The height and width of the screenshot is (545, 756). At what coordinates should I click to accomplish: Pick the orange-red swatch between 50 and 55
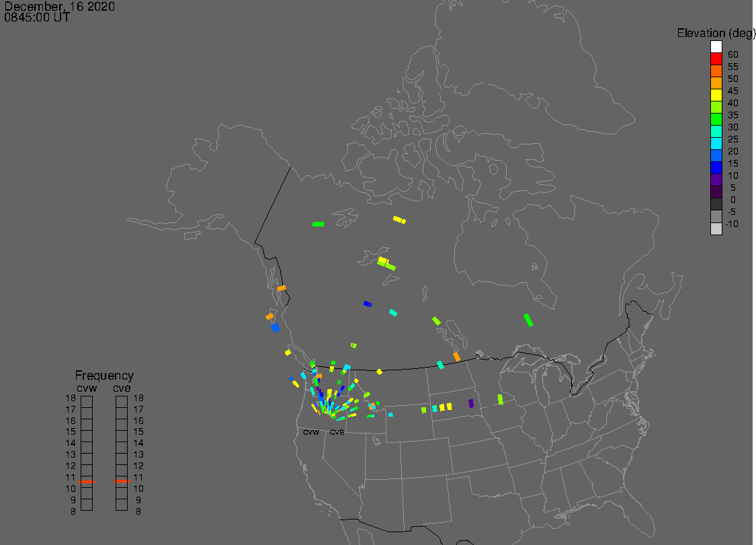[x=716, y=71]
